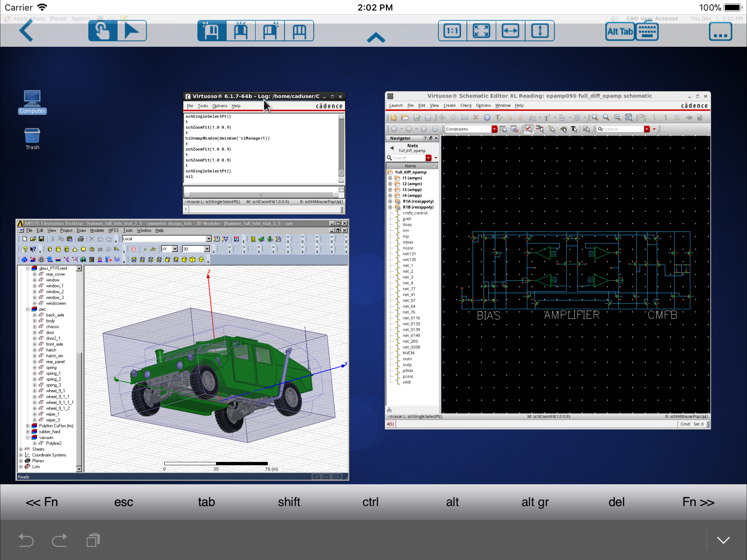This screenshot has width=747, height=560.
Task: Click the Computer desktop icon
Action: pos(32,102)
